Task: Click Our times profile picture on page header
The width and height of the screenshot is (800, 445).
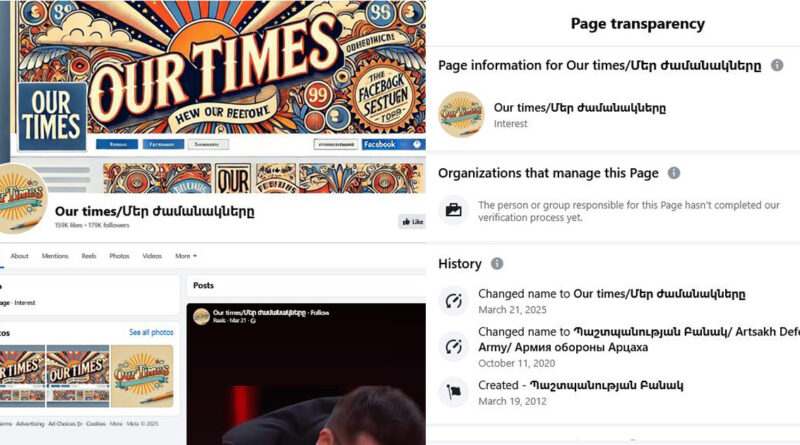Action: [x=21, y=199]
